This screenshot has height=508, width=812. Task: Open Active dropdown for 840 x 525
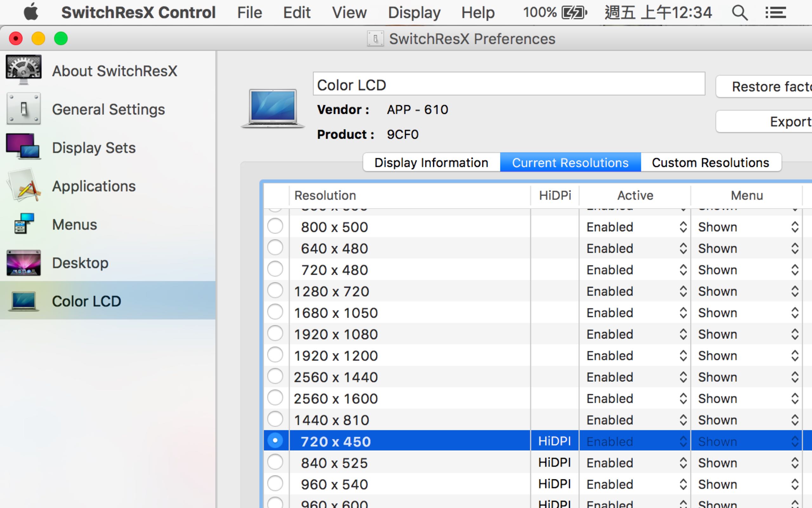[x=635, y=463]
